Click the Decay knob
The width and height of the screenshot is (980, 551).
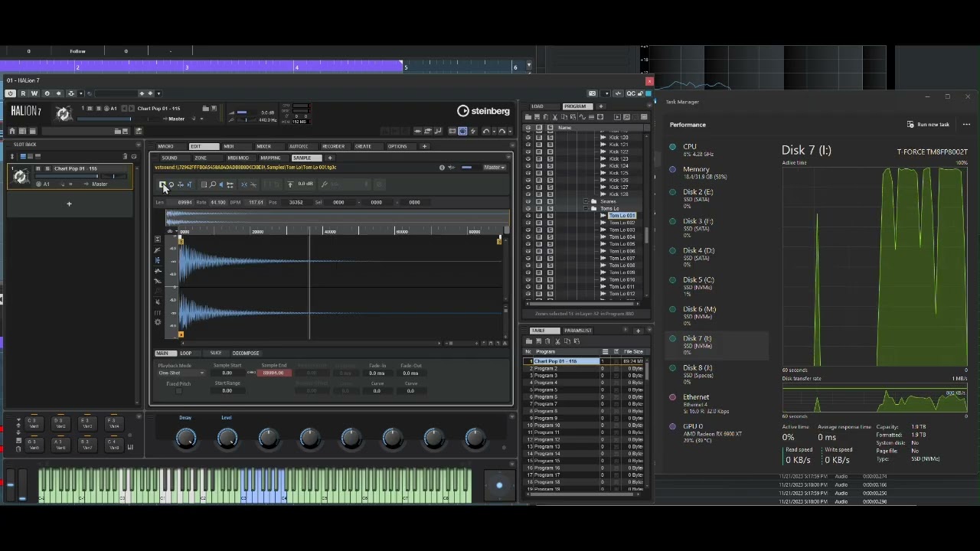(186, 438)
